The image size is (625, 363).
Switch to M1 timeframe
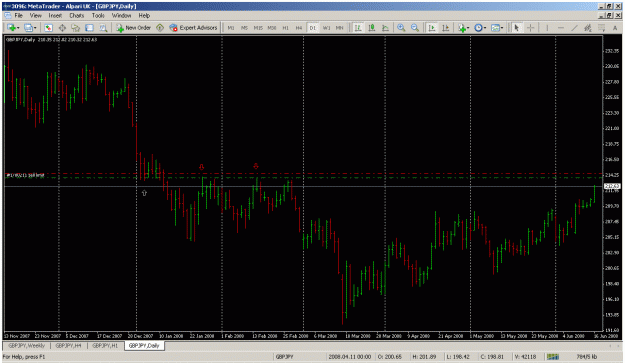(x=231, y=27)
